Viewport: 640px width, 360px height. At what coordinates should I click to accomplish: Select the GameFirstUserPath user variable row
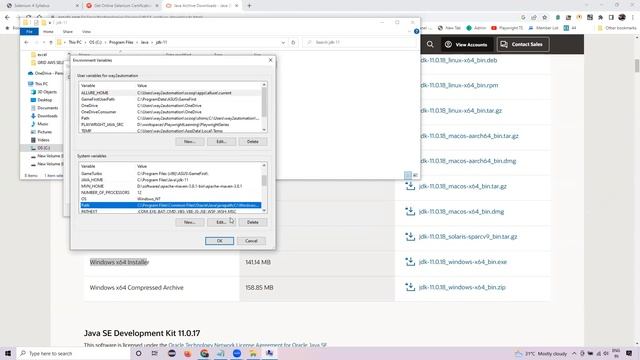point(170,99)
